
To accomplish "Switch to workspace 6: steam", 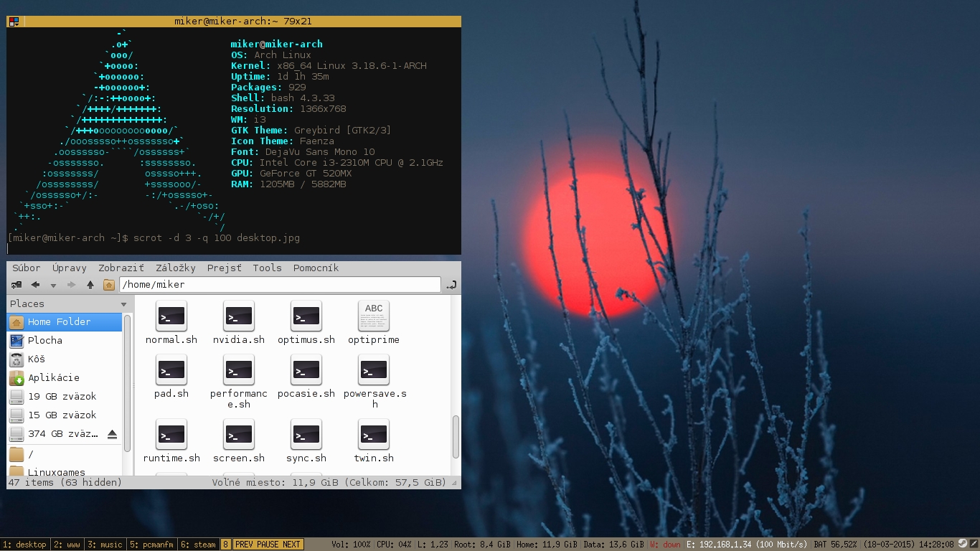I will point(198,545).
